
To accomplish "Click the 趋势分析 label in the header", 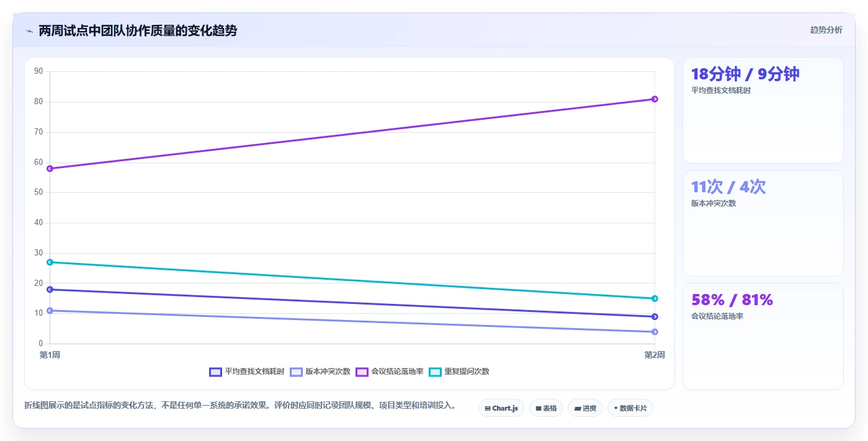I will [x=826, y=30].
